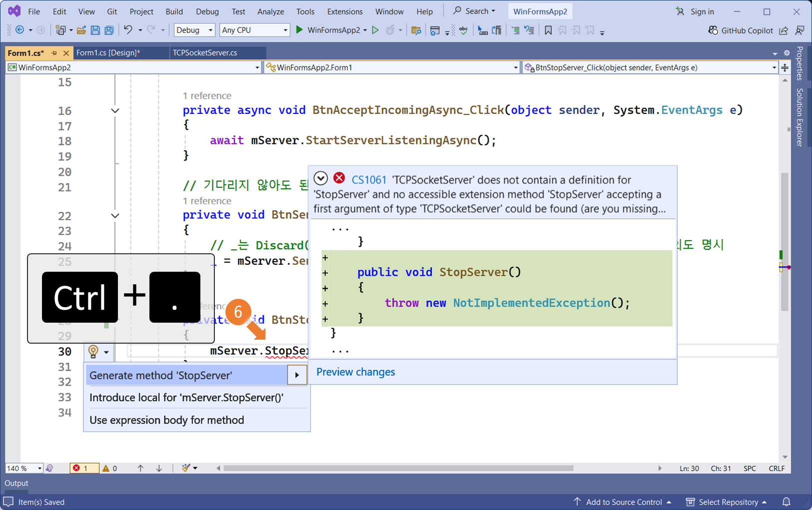
Task: Click the Save All icon
Action: click(x=109, y=30)
